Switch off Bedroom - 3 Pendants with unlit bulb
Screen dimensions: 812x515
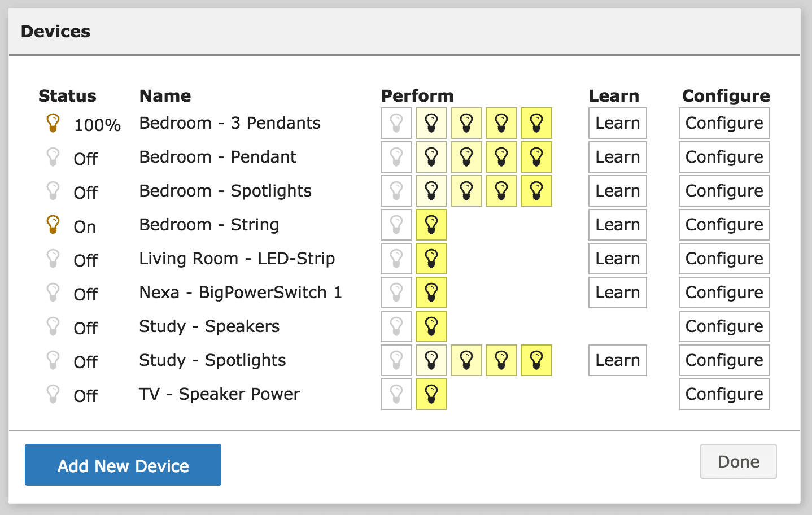(396, 123)
